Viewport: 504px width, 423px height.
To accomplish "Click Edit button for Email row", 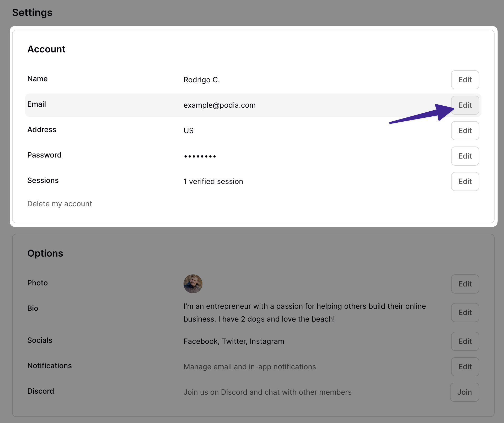I will pos(465,105).
